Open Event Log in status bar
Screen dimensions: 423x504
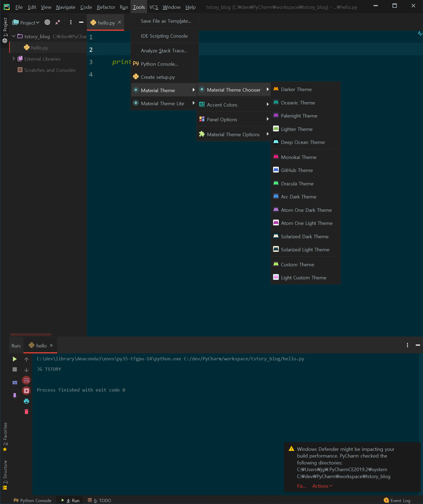click(397, 501)
